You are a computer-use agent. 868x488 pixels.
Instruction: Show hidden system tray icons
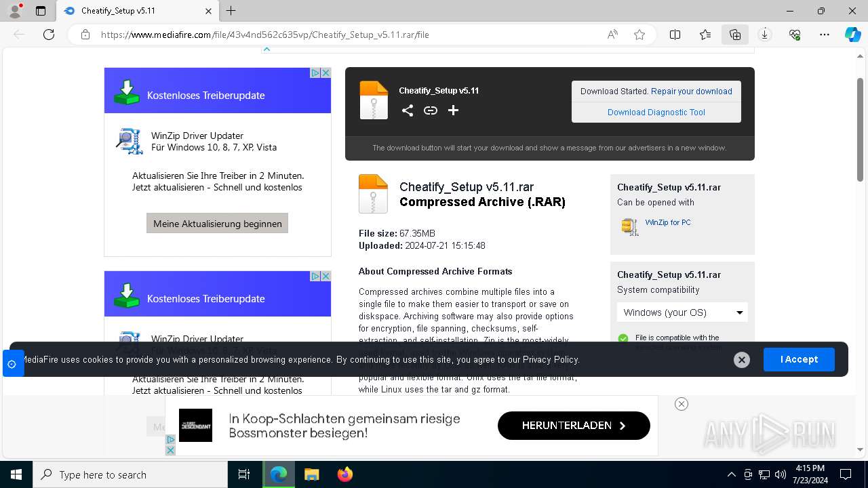pos(731,474)
